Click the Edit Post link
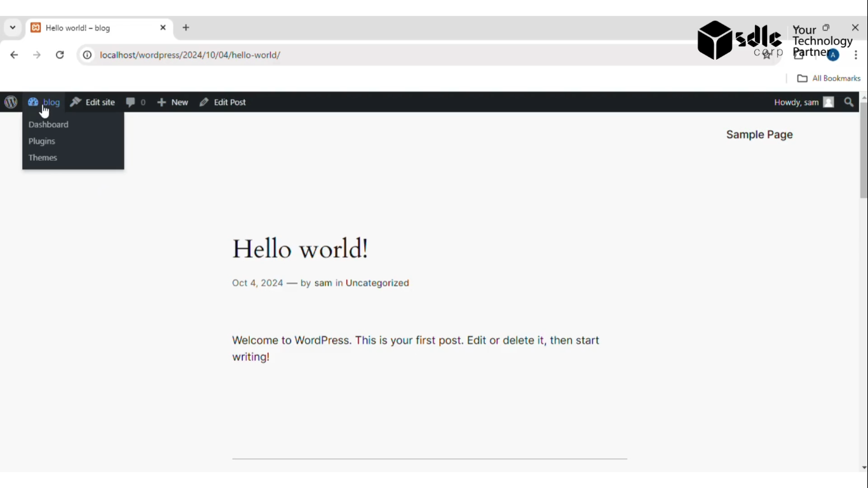868x488 pixels. coord(222,102)
